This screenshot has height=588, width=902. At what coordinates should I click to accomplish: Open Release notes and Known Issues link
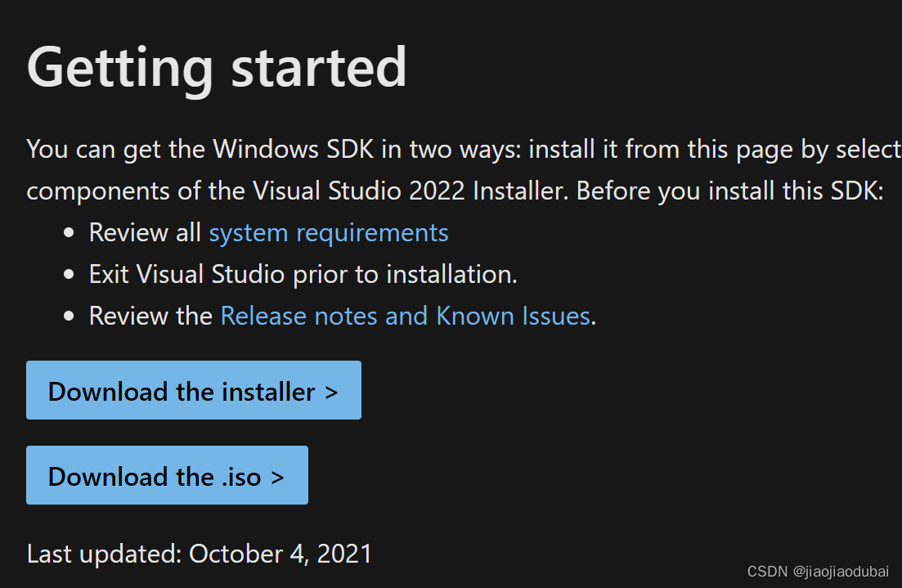[406, 316]
